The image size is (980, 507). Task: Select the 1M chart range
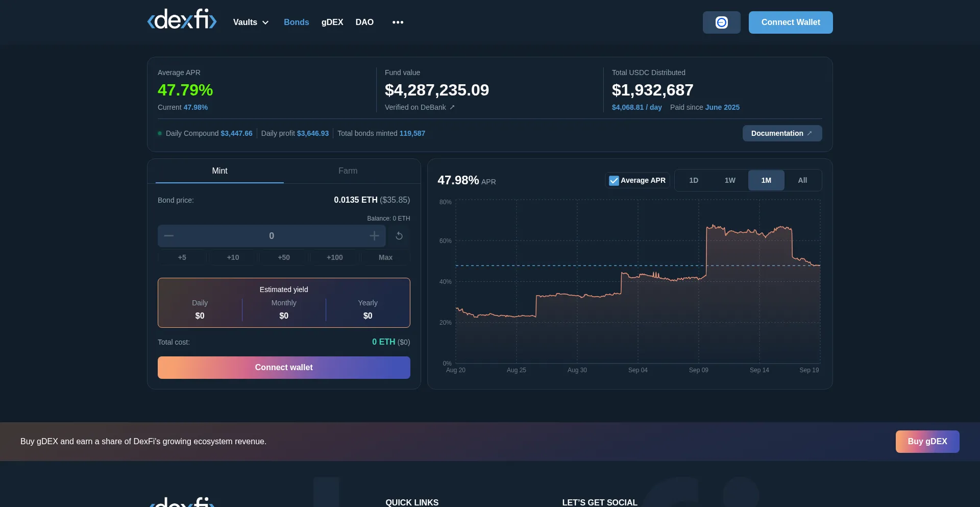point(766,180)
